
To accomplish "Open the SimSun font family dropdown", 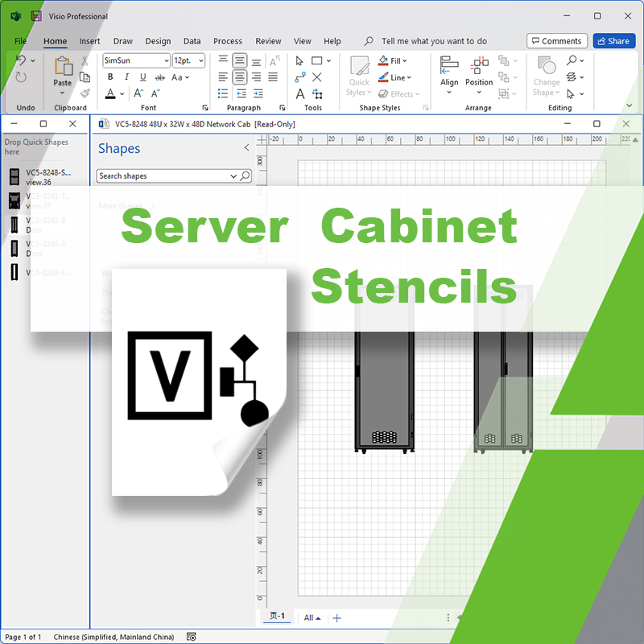I will coord(167,60).
